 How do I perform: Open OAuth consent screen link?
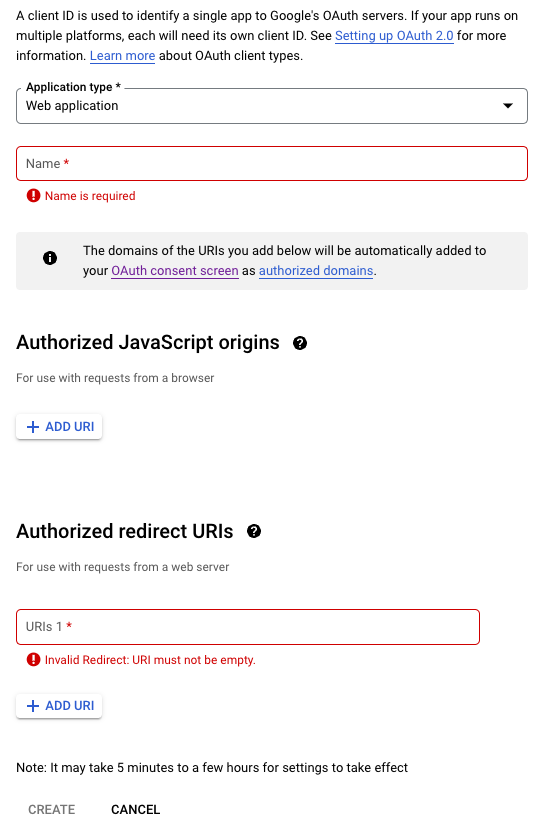coord(175,271)
